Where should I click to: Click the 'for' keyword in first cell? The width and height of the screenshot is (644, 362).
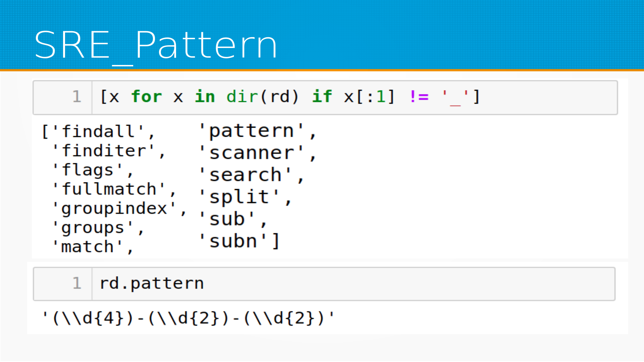(x=147, y=97)
